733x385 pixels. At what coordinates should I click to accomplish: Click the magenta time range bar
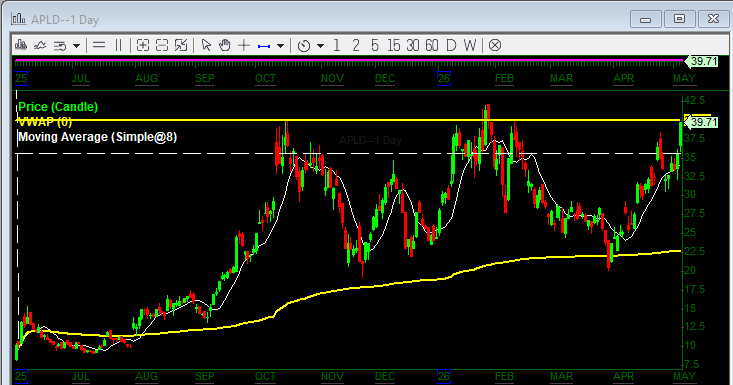pos(349,61)
